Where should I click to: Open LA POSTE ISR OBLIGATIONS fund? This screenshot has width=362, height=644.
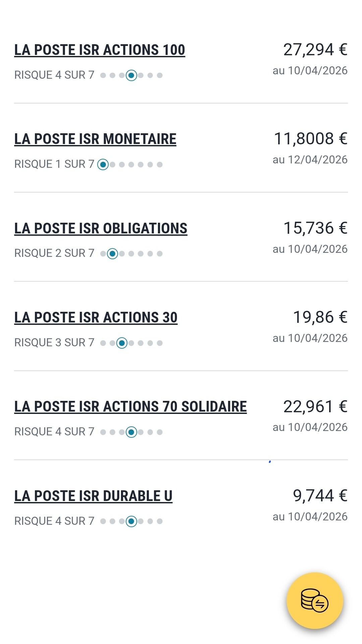(x=101, y=228)
